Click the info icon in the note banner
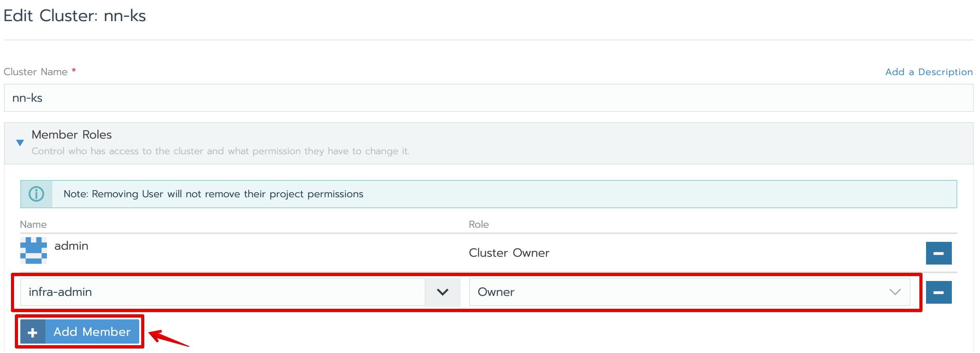This screenshot has height=353, width=980. click(36, 194)
